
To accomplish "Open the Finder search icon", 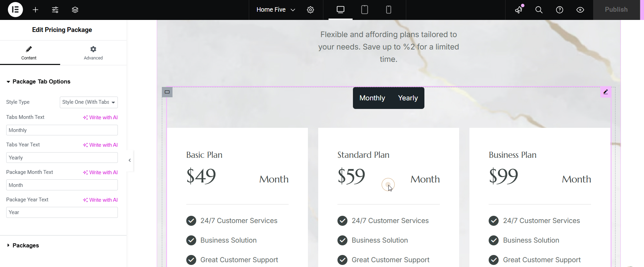I will point(539,10).
